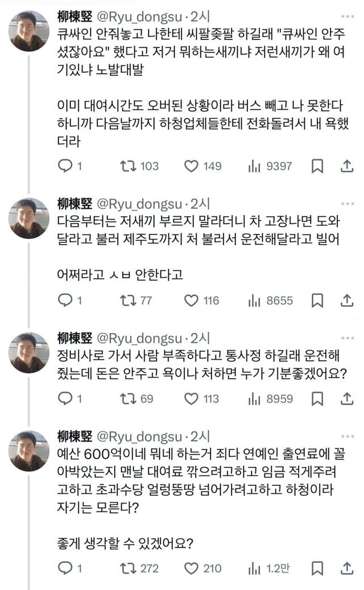The image size is (364, 590).
Task: Retweet the tweet with 77 retweets
Action: [x=127, y=300]
